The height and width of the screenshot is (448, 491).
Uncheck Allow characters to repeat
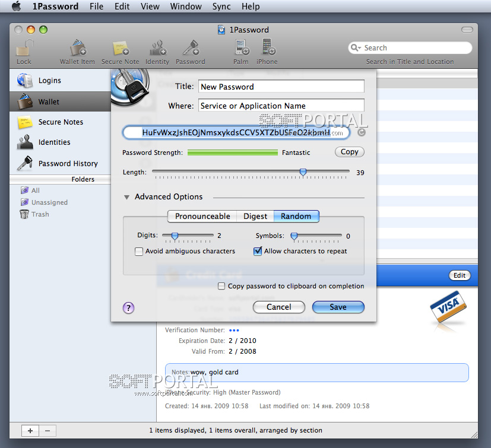[x=258, y=251]
